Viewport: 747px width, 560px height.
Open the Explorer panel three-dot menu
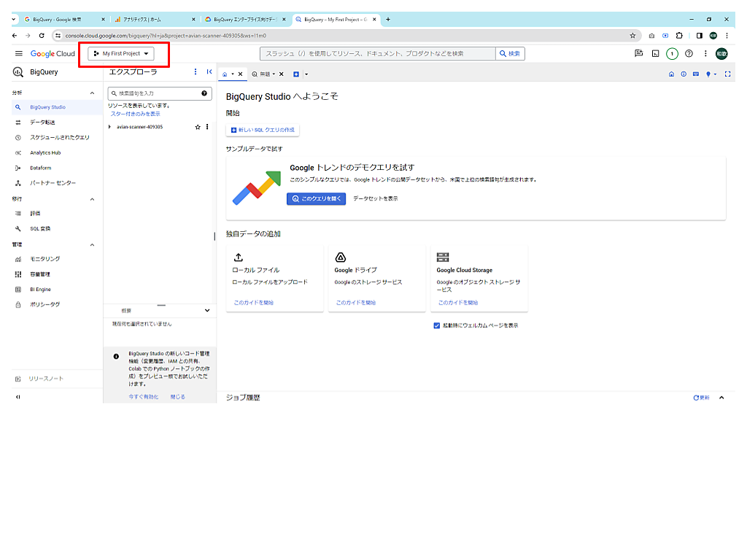click(x=195, y=72)
